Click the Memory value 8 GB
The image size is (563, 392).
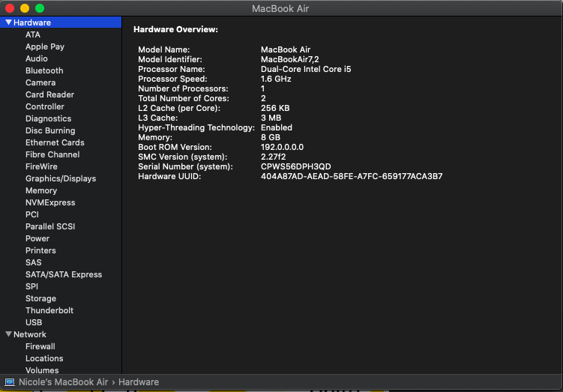point(271,137)
